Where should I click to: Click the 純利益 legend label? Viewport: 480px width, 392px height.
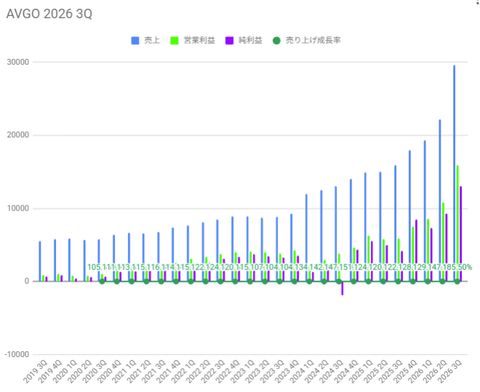[x=250, y=40]
